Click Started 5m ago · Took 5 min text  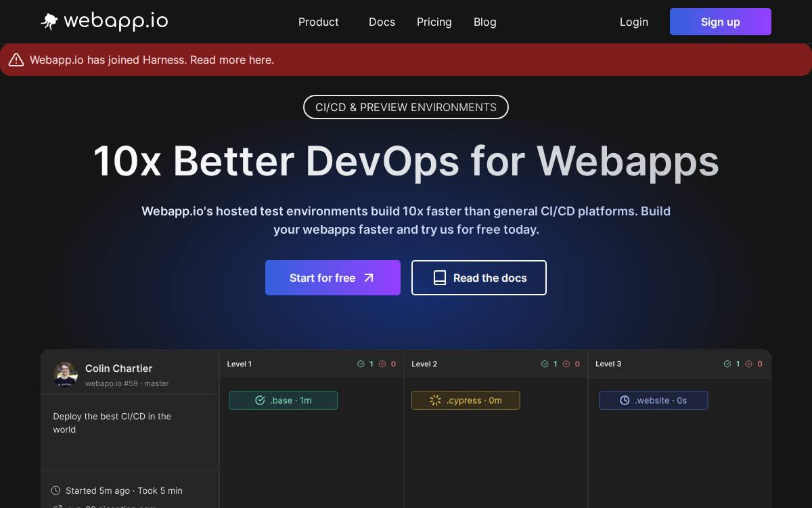[x=124, y=490]
